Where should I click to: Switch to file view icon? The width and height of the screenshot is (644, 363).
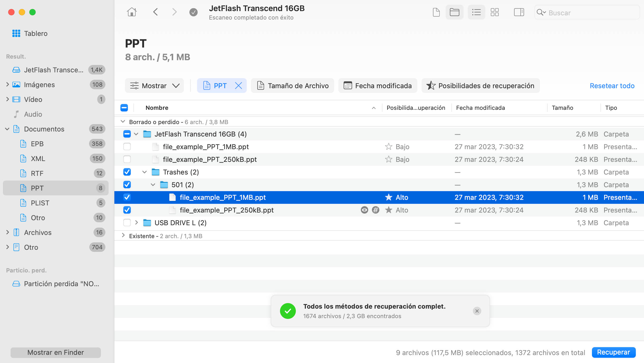(436, 12)
